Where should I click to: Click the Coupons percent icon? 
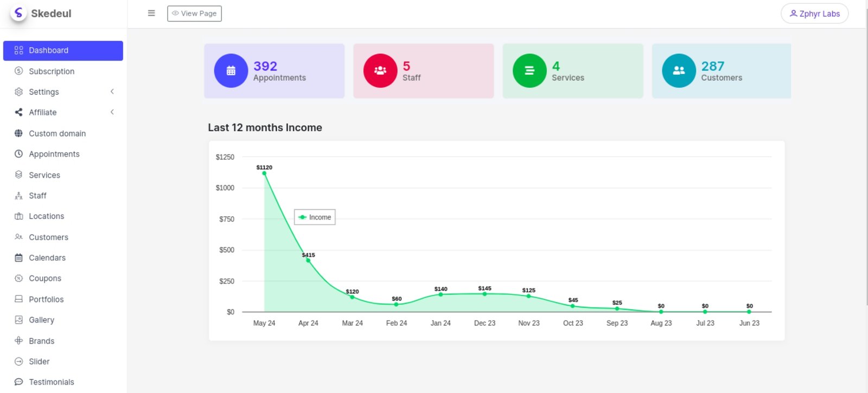tap(18, 278)
